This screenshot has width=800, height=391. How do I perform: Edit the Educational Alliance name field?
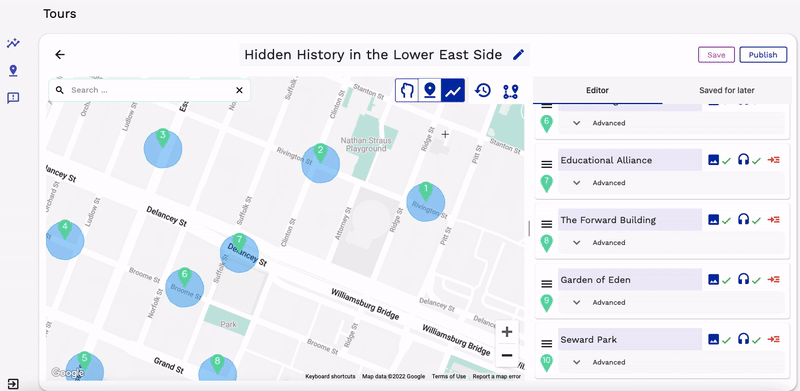click(x=630, y=160)
